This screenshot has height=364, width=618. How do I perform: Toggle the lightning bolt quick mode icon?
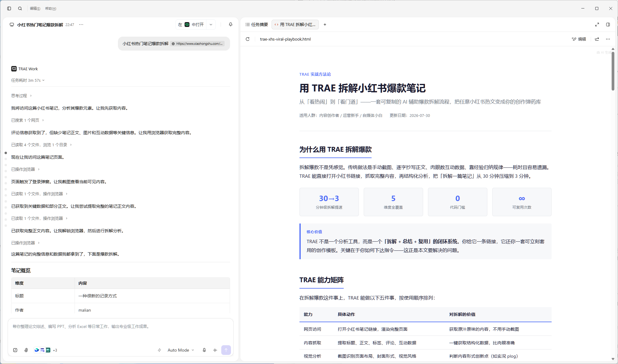pos(159,350)
